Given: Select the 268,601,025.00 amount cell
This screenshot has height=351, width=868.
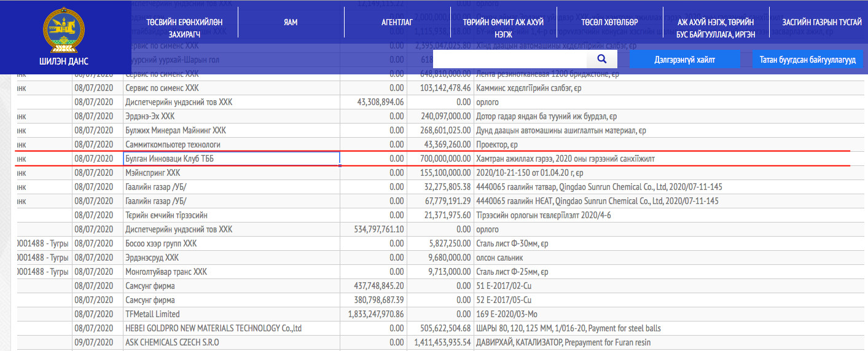Looking at the screenshot, I should click(440, 130).
